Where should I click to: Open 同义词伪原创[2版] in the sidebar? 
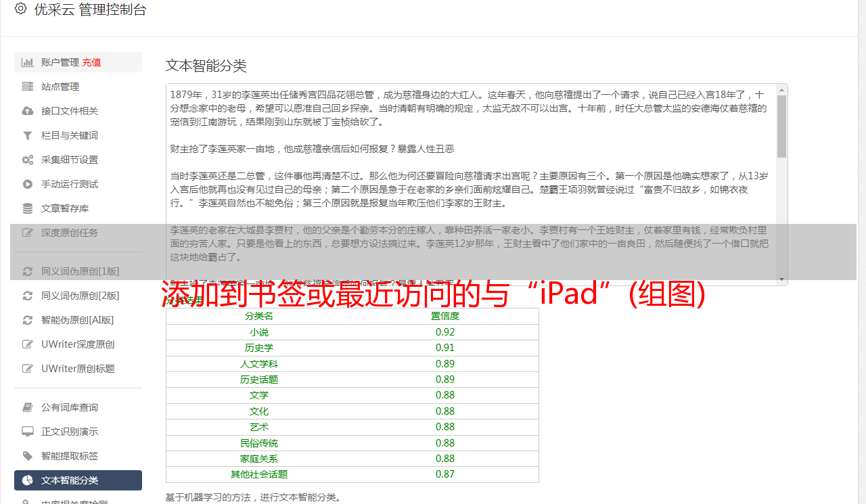coord(78,296)
